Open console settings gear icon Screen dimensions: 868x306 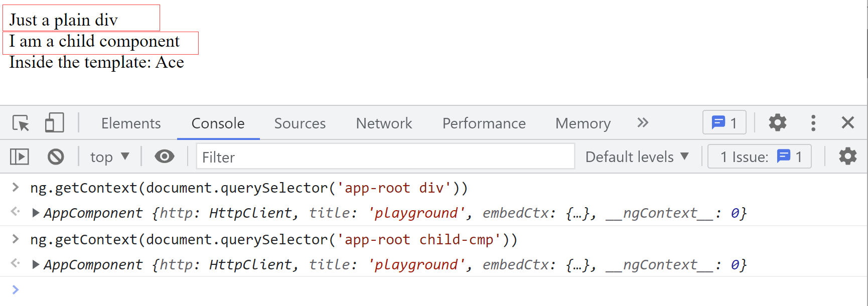click(x=848, y=157)
